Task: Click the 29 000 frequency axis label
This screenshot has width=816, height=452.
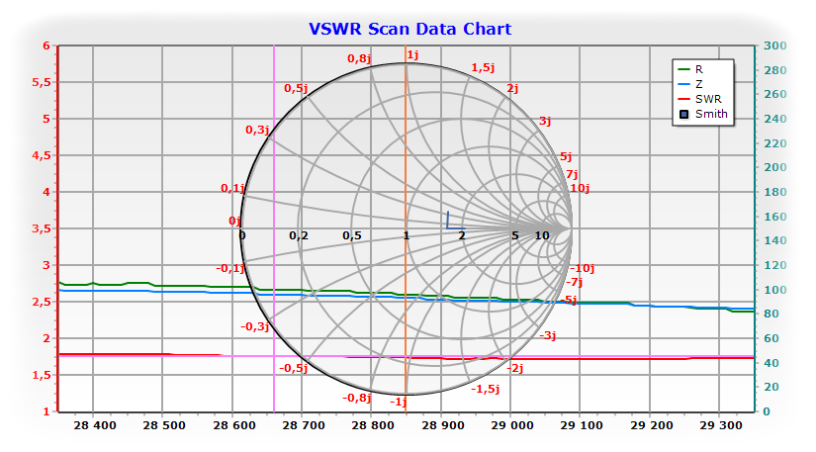Action: [x=512, y=425]
